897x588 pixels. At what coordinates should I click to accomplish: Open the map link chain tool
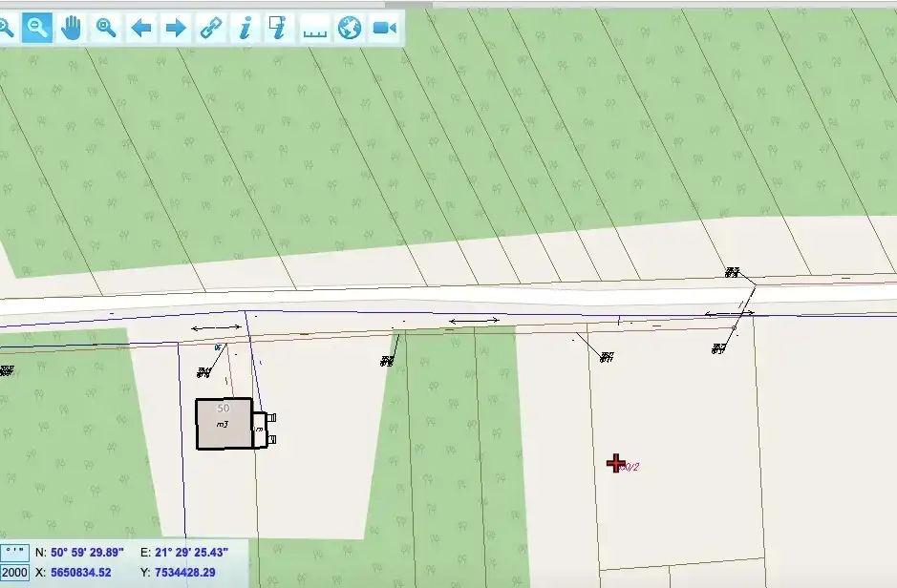coord(210,28)
